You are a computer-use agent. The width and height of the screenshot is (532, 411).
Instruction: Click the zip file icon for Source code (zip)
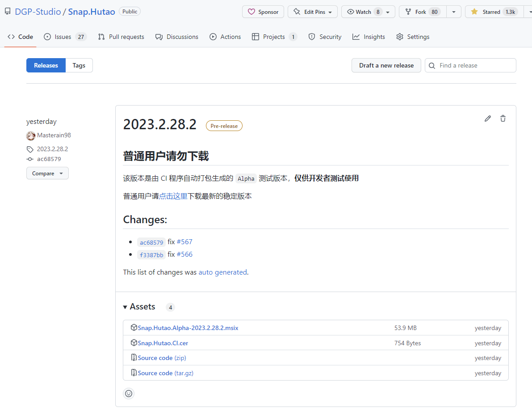click(134, 358)
